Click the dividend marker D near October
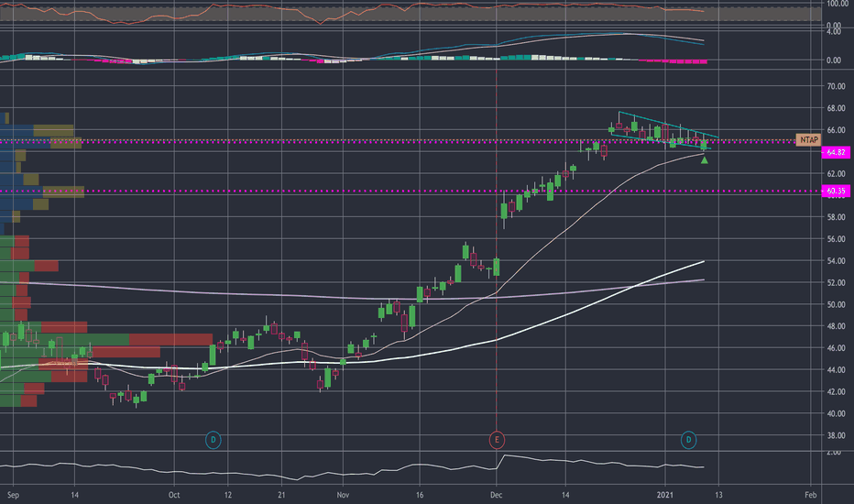 click(x=213, y=440)
